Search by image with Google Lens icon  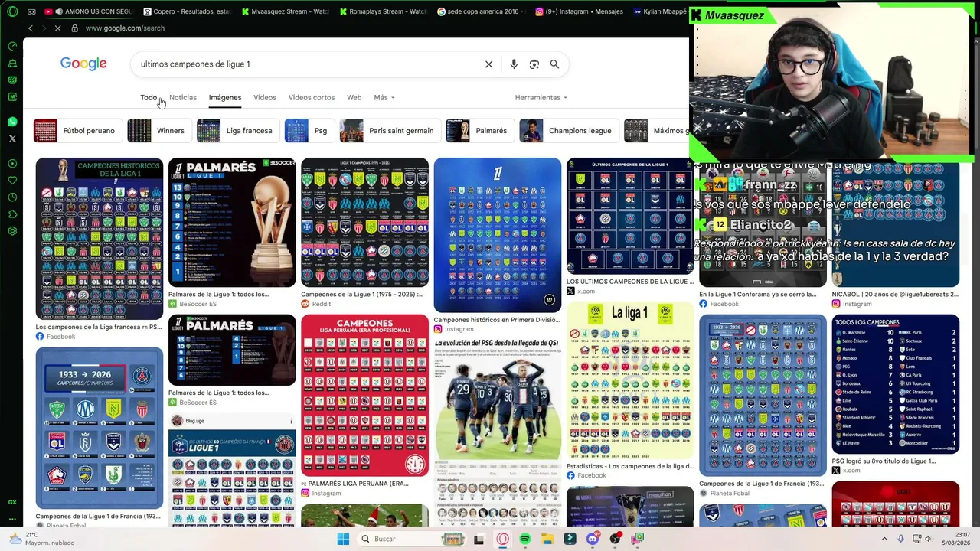pos(534,64)
